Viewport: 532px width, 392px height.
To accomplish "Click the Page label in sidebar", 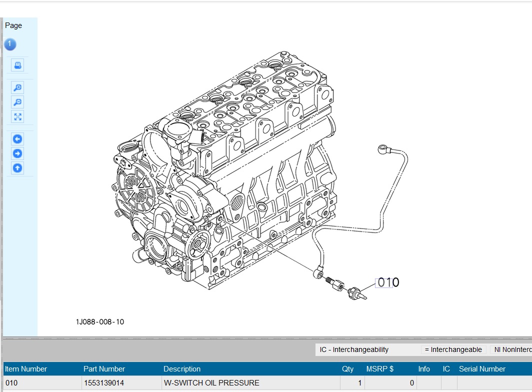I will point(13,25).
